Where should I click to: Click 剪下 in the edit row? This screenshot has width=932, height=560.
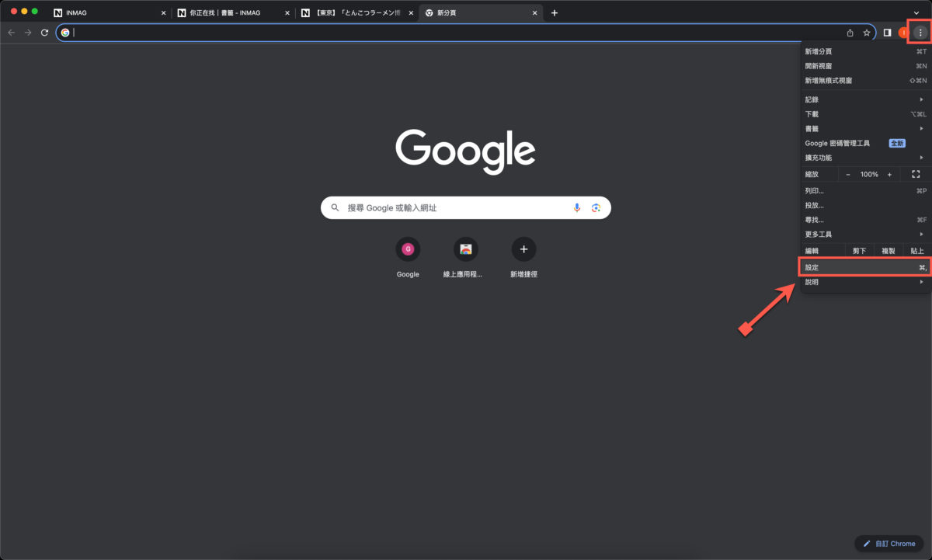pyautogui.click(x=859, y=251)
